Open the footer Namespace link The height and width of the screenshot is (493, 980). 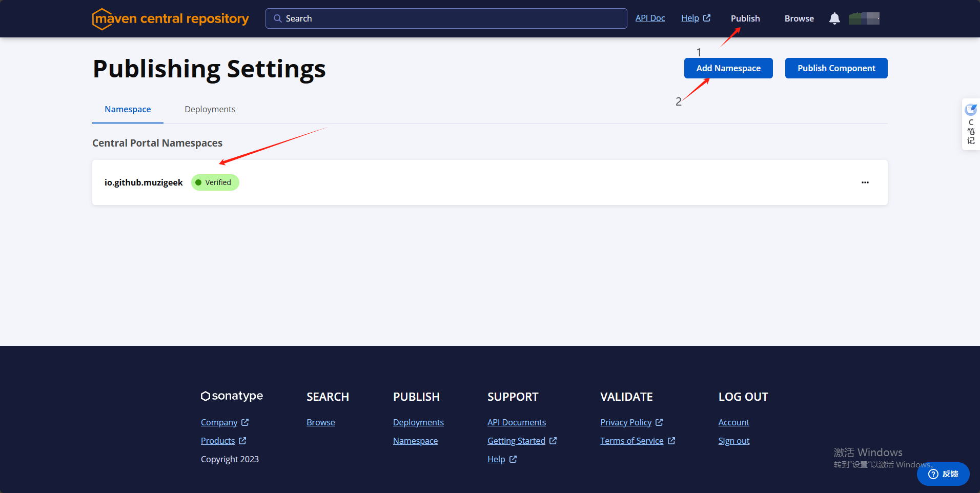pyautogui.click(x=416, y=441)
